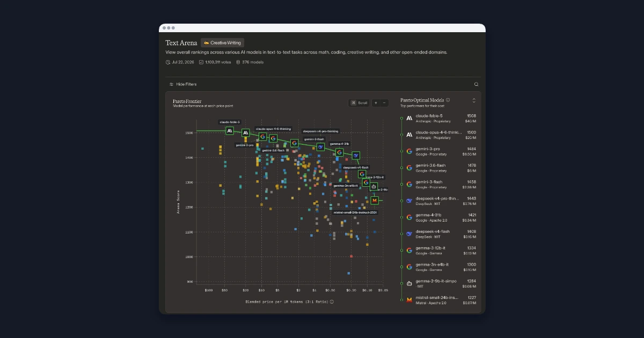This screenshot has width=644, height=338.
Task: Click the Google logo beside gemini-3-pro in list
Action: click(409, 151)
